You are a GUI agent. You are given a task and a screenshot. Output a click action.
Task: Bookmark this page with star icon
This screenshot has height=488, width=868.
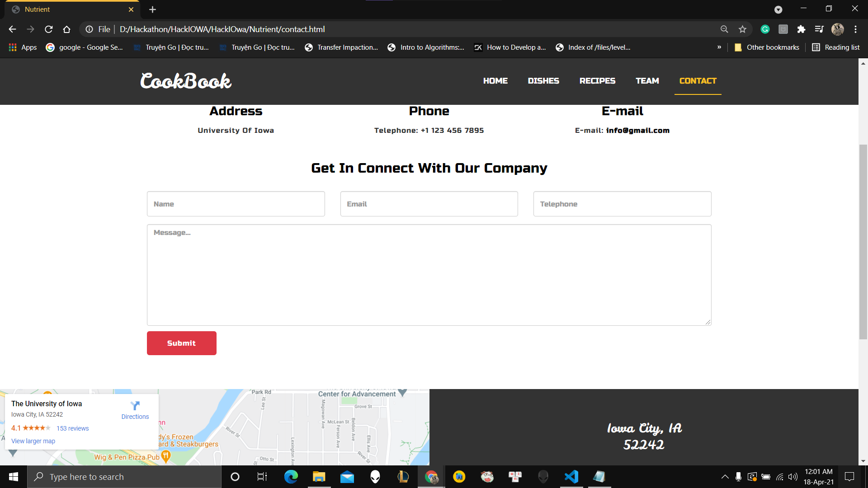coord(742,29)
